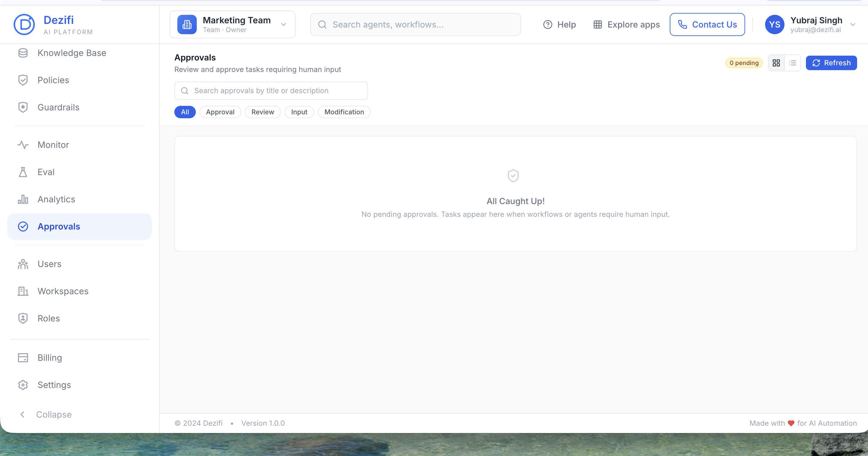Open the Yubraj Singh account menu chevron
Image resolution: width=868 pixels, height=456 pixels.
point(853,24)
